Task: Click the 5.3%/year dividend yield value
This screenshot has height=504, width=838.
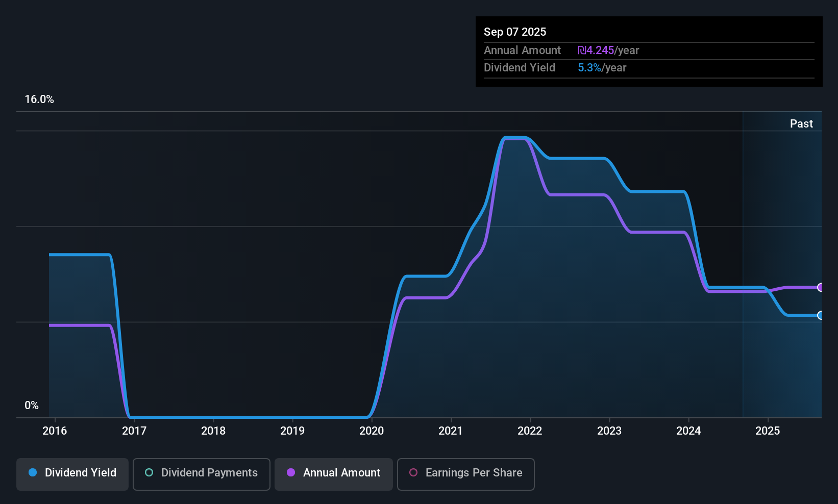Action: point(602,68)
